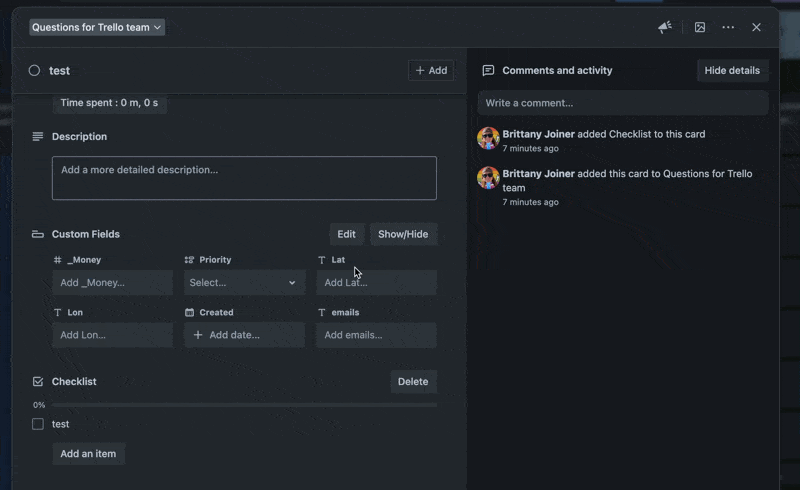Click the description text box
The width and height of the screenshot is (800, 490).
pos(244,178)
